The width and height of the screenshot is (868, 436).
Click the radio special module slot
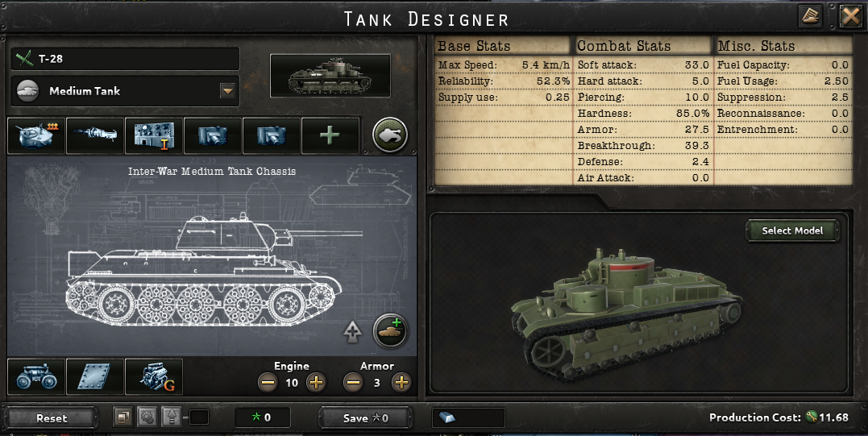click(x=154, y=135)
